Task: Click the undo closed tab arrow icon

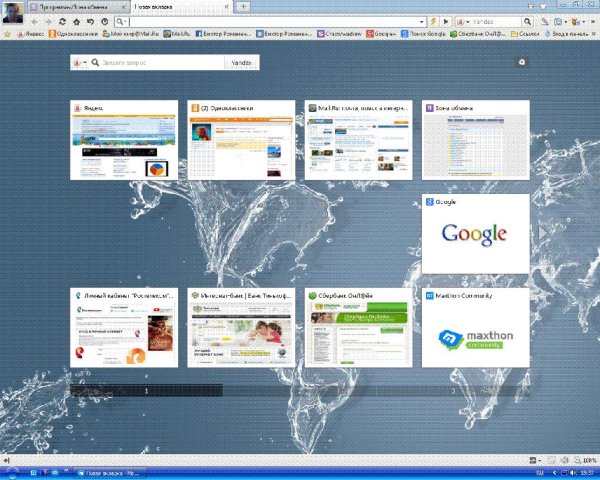Action: pyautogui.click(x=90, y=22)
